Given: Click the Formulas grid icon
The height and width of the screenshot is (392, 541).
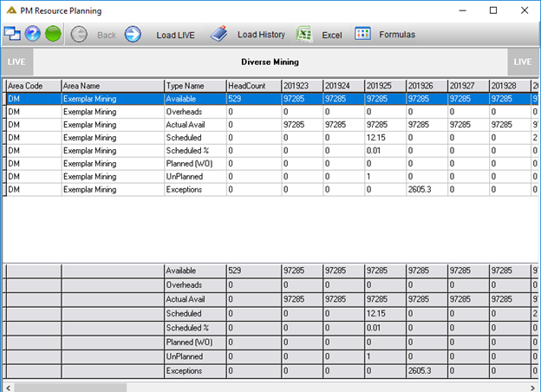Looking at the screenshot, I should 362,34.
